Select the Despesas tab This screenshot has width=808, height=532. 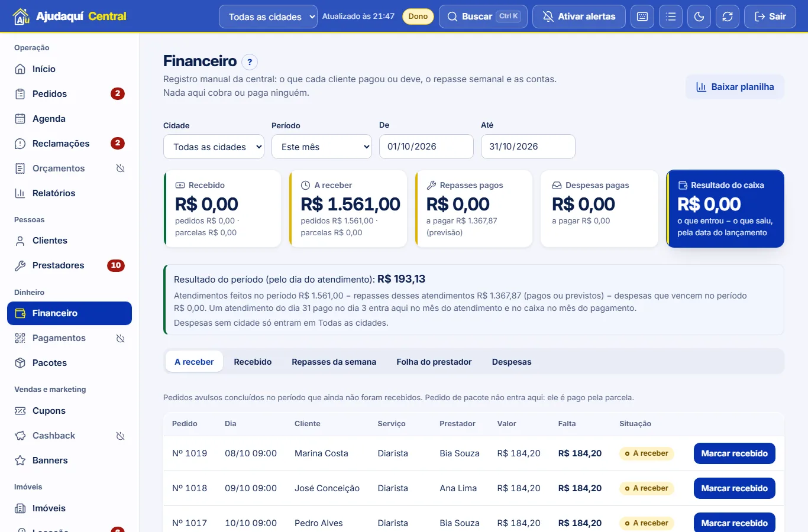click(512, 362)
